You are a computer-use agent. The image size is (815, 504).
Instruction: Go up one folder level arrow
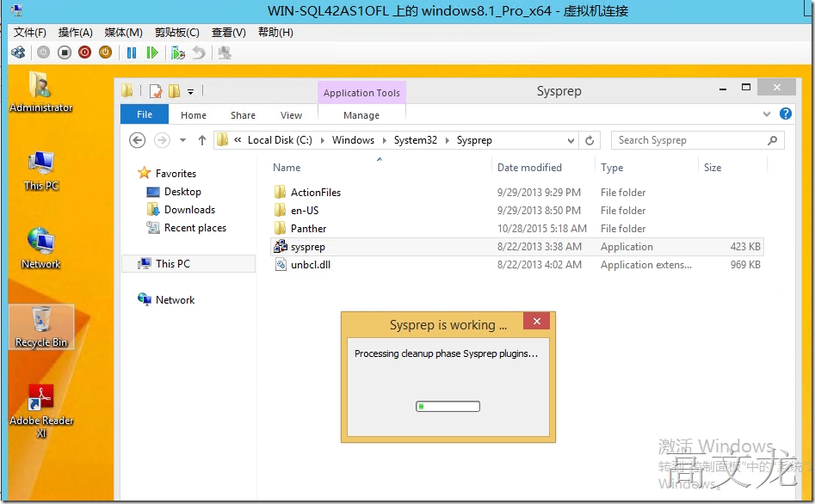202,140
